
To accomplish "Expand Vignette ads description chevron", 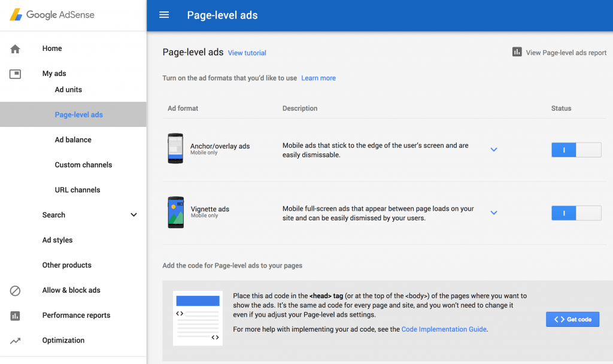I will coord(494,213).
